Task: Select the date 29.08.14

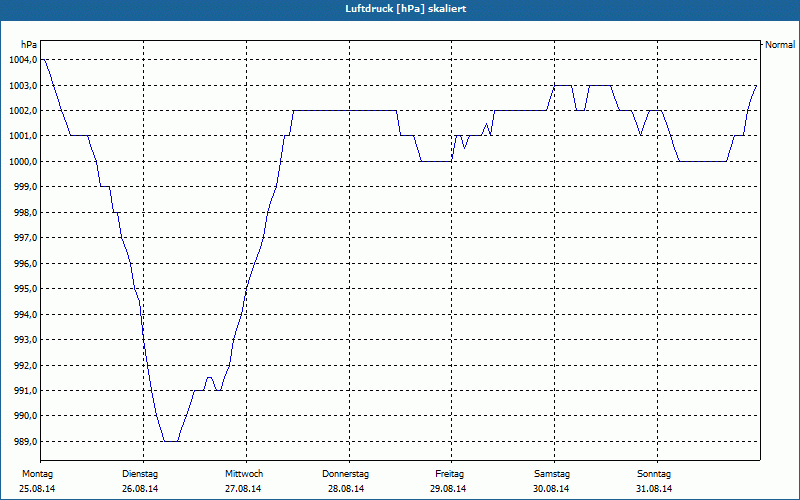Action: 448,489
